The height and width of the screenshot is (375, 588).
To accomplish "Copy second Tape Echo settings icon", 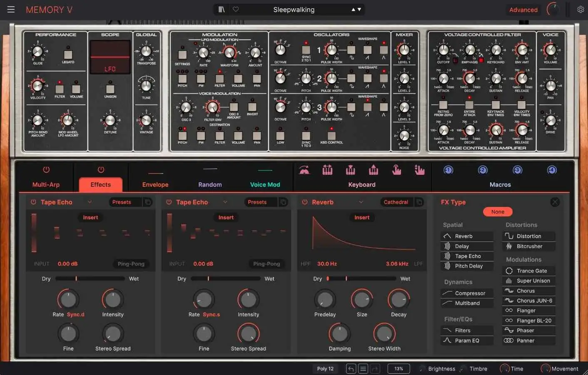I will tap(283, 202).
